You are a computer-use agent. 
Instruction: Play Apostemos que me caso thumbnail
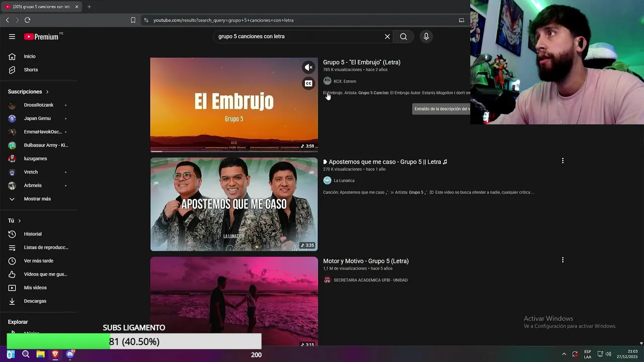[x=234, y=204]
